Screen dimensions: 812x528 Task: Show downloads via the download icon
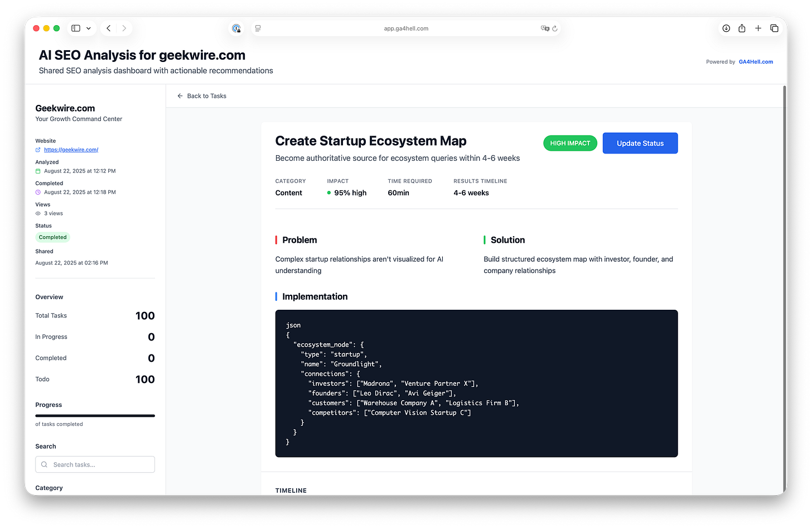pyautogui.click(x=726, y=28)
